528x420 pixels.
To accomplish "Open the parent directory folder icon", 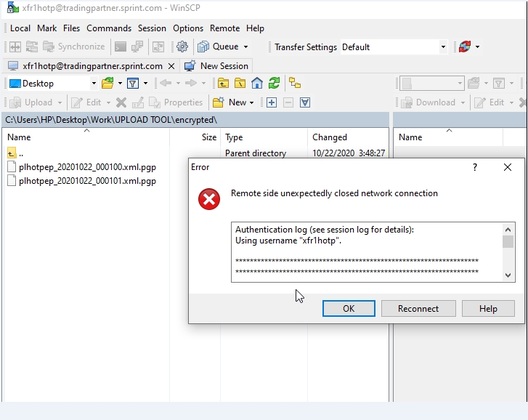I will point(223,84).
